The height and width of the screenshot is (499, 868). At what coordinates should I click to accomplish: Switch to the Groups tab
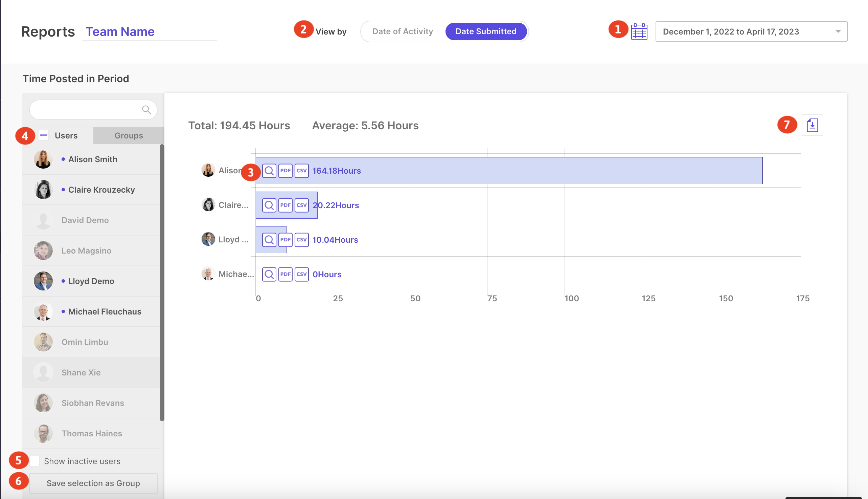tap(129, 136)
